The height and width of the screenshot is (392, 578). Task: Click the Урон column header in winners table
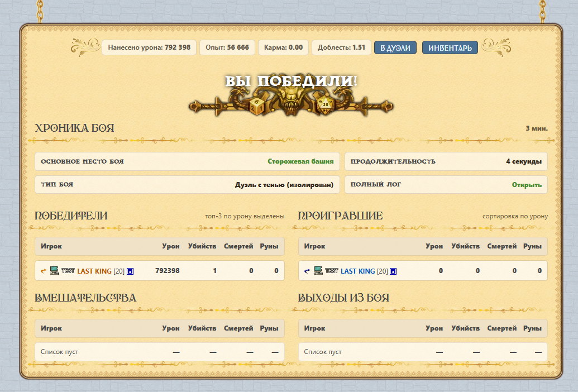pos(171,246)
